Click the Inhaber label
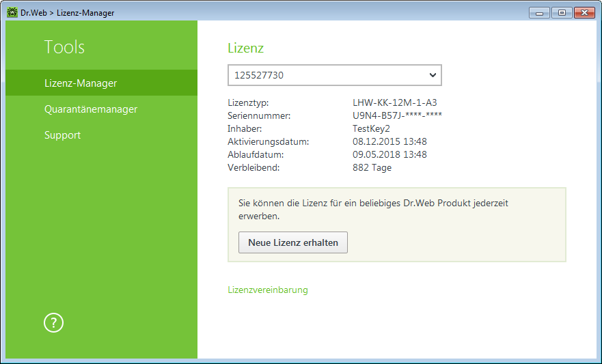This screenshot has width=602, height=364. click(x=245, y=128)
